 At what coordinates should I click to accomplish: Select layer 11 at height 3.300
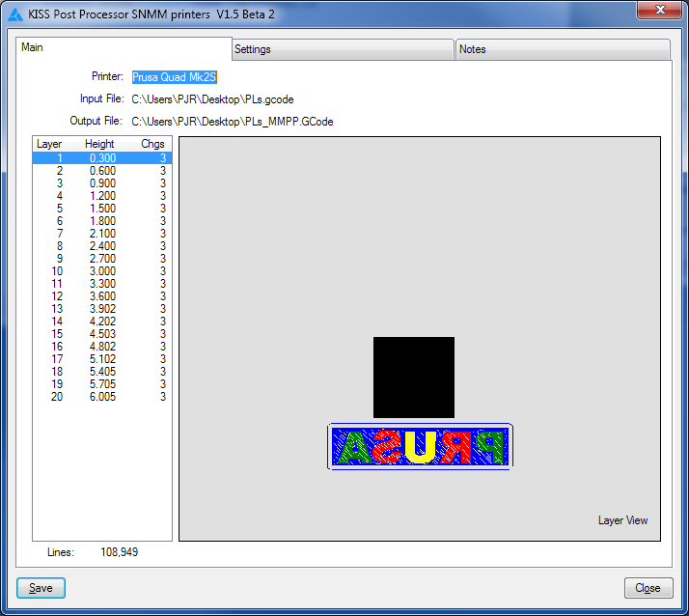(x=102, y=284)
